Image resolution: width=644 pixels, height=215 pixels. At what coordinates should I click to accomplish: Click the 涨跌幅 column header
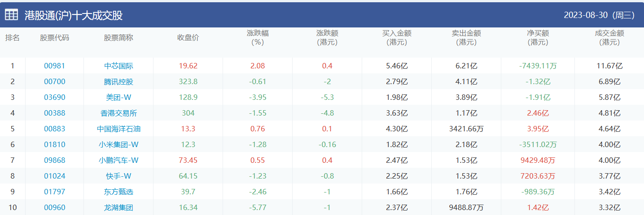coord(258,38)
